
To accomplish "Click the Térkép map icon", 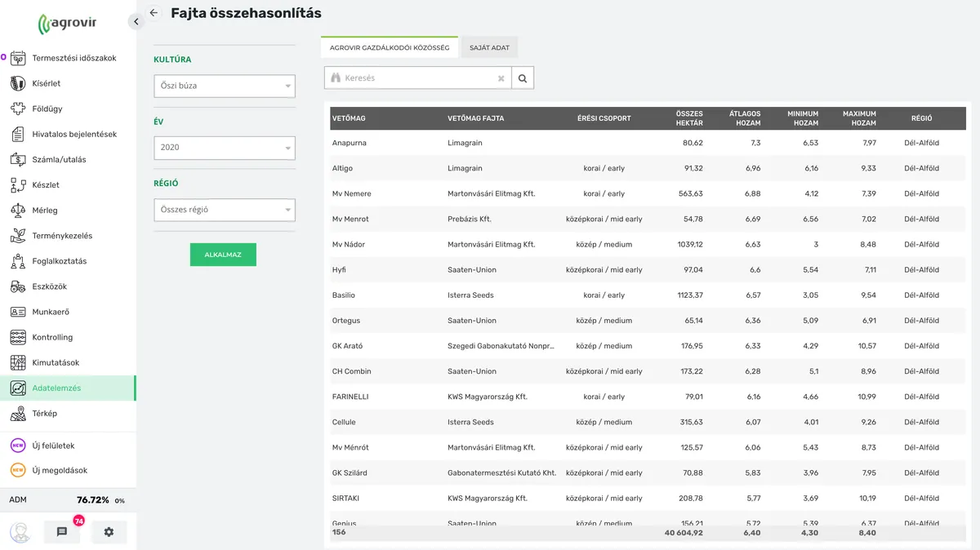I will pos(18,414).
